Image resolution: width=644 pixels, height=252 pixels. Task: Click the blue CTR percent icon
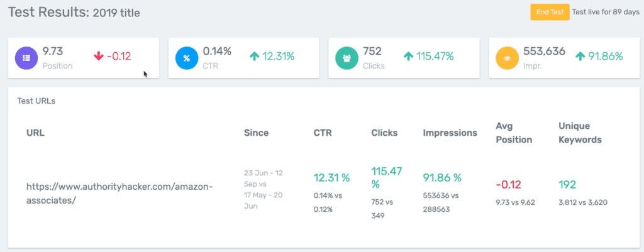pos(187,57)
